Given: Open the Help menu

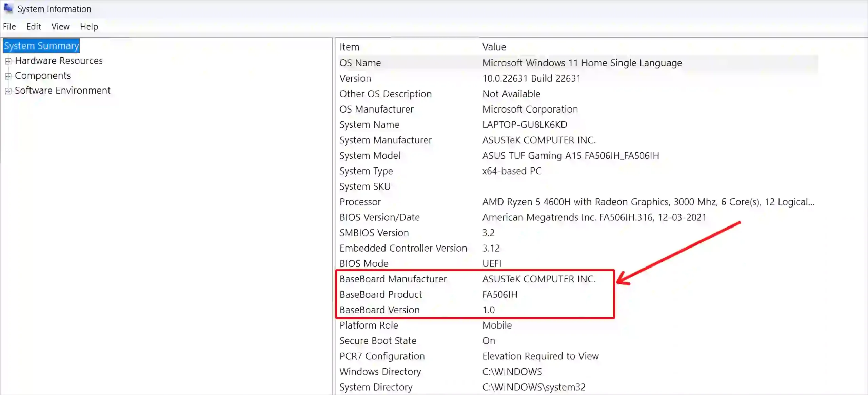Looking at the screenshot, I should [89, 27].
